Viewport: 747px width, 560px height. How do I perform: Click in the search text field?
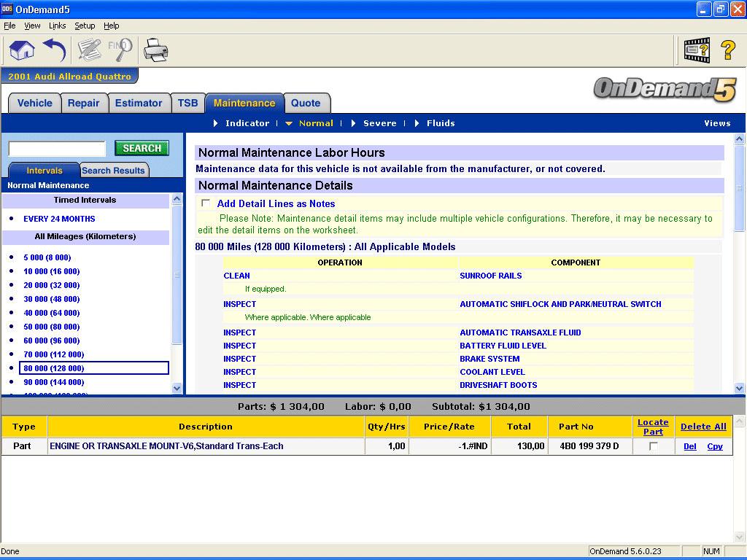[57, 149]
